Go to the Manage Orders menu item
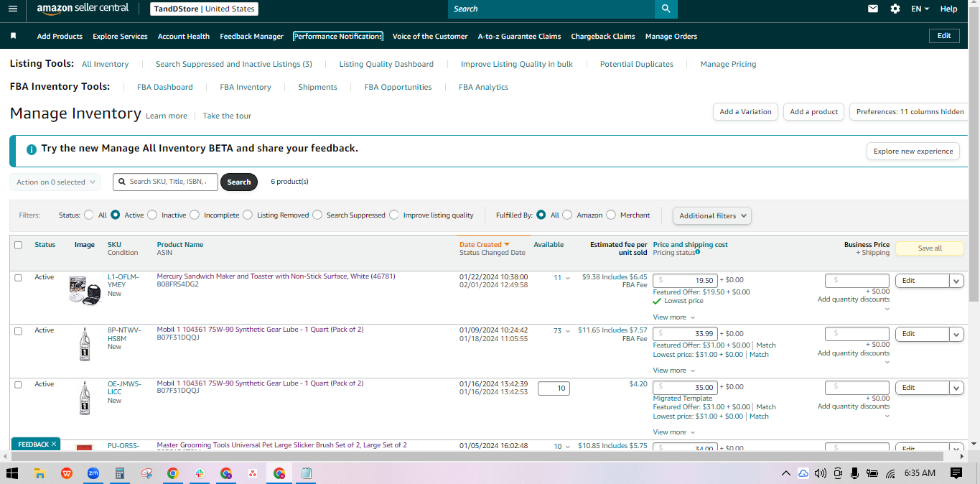Image resolution: width=980 pixels, height=484 pixels. tap(671, 36)
